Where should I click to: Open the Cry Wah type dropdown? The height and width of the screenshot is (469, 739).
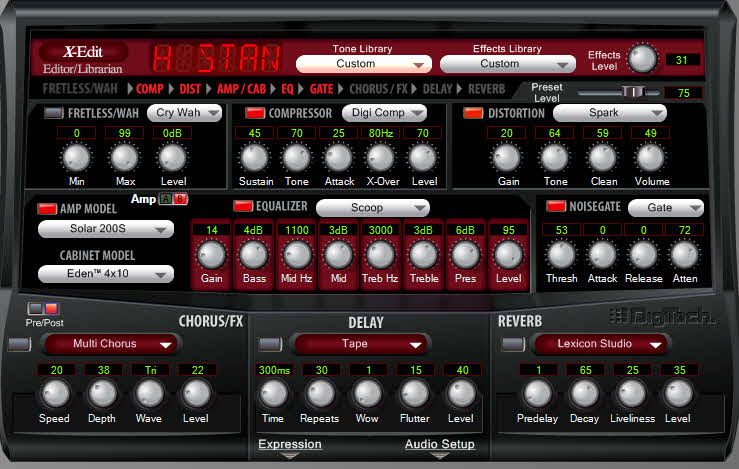(x=184, y=113)
